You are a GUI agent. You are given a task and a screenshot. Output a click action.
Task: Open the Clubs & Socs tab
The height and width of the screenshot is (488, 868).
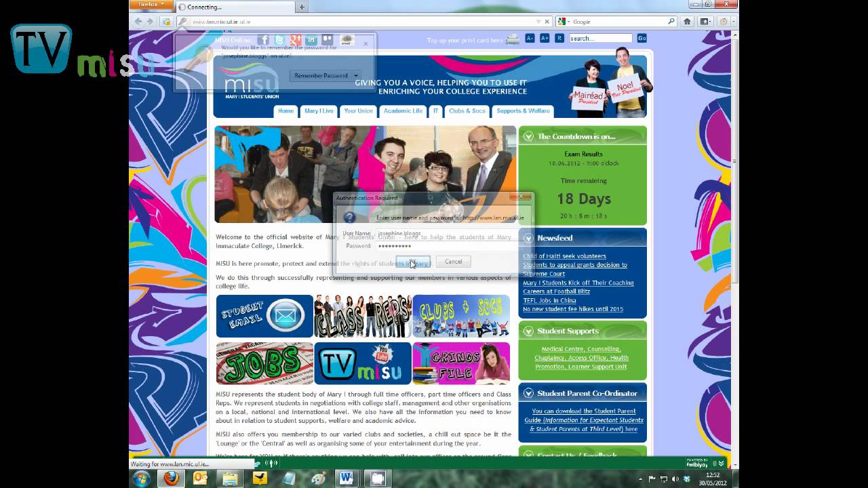pos(467,111)
